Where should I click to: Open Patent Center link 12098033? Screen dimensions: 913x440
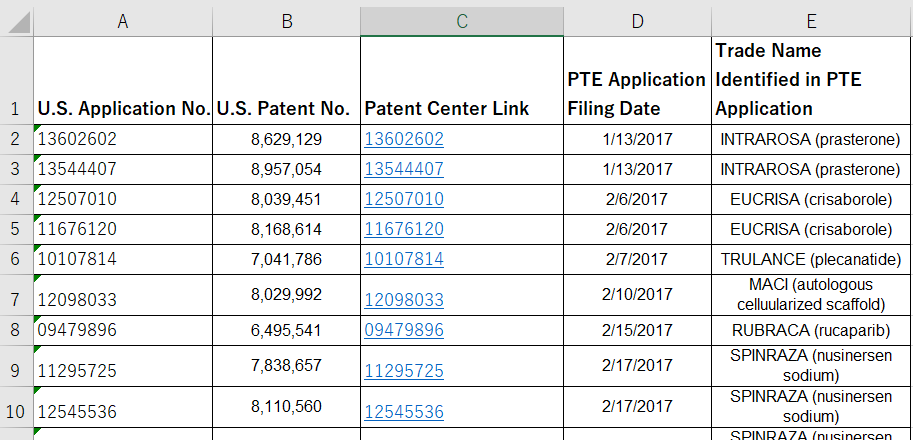404,300
